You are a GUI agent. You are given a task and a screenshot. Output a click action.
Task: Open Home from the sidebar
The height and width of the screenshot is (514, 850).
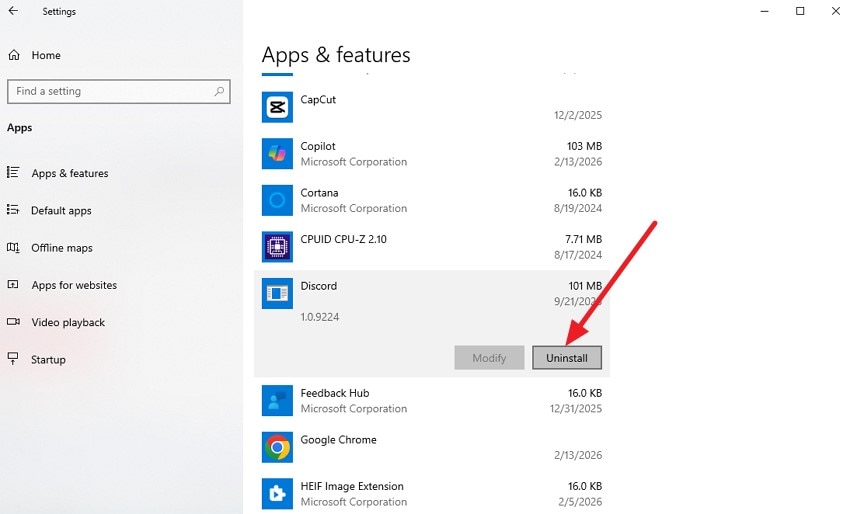coord(46,55)
